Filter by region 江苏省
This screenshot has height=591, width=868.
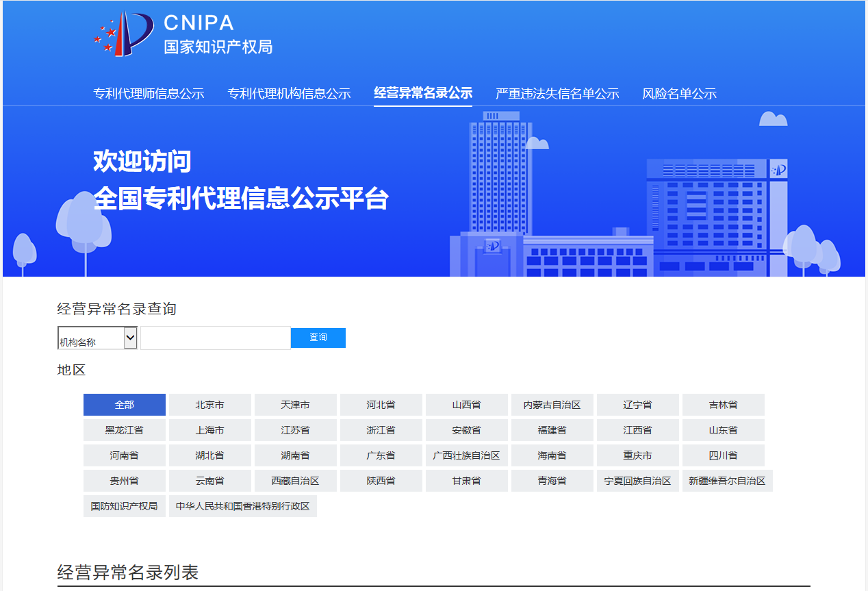296,430
